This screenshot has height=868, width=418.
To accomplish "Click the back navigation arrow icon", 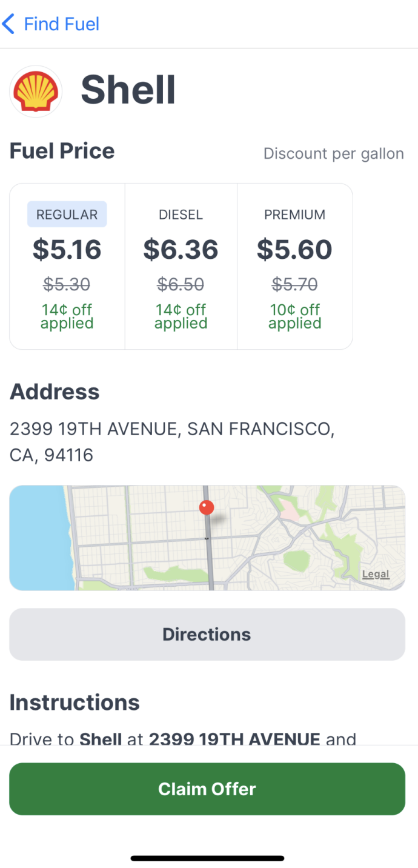I will (x=9, y=24).
